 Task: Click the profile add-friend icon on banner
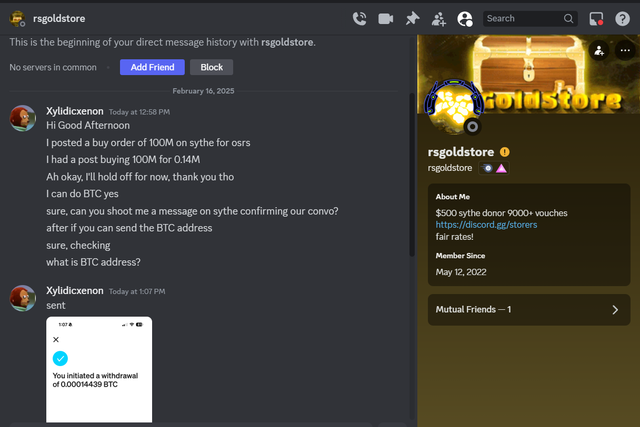coord(599,51)
